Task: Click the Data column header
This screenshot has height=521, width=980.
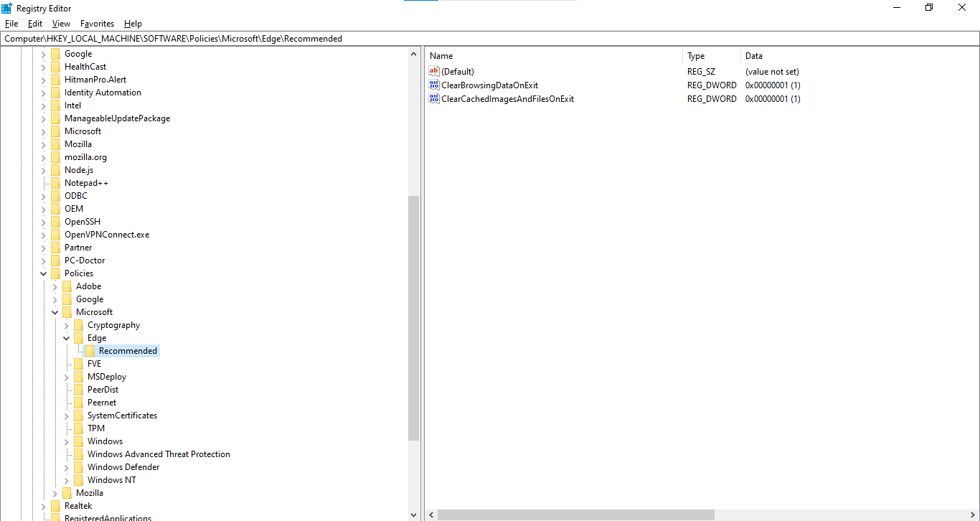Action: [x=859, y=56]
